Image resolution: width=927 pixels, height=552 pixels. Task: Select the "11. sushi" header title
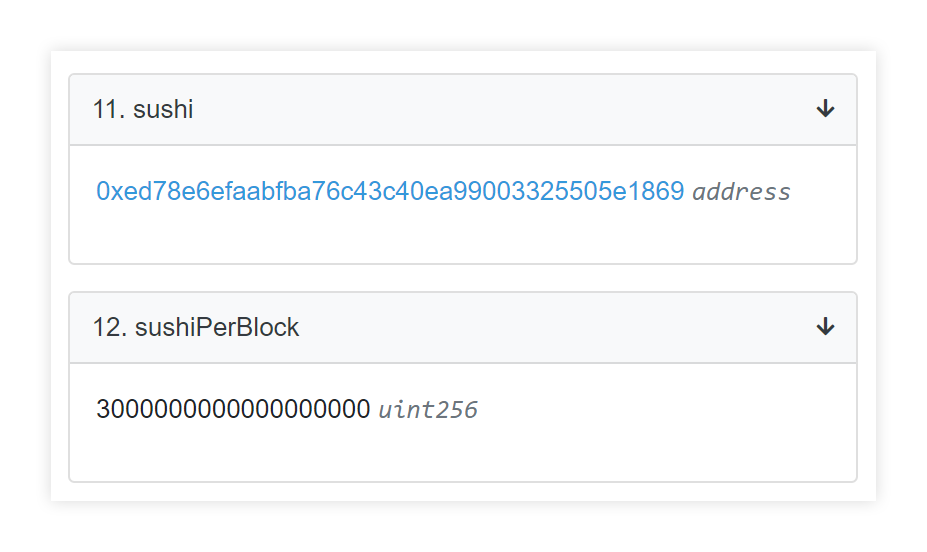click(x=143, y=109)
